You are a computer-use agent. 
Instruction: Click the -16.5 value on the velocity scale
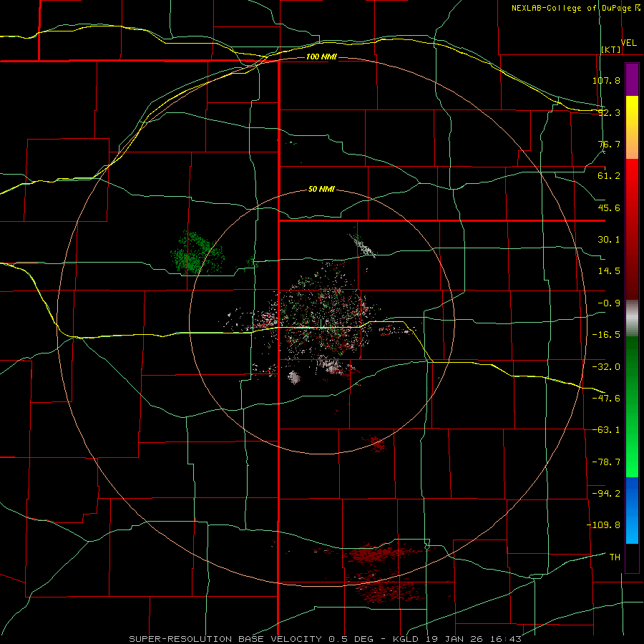(x=606, y=335)
